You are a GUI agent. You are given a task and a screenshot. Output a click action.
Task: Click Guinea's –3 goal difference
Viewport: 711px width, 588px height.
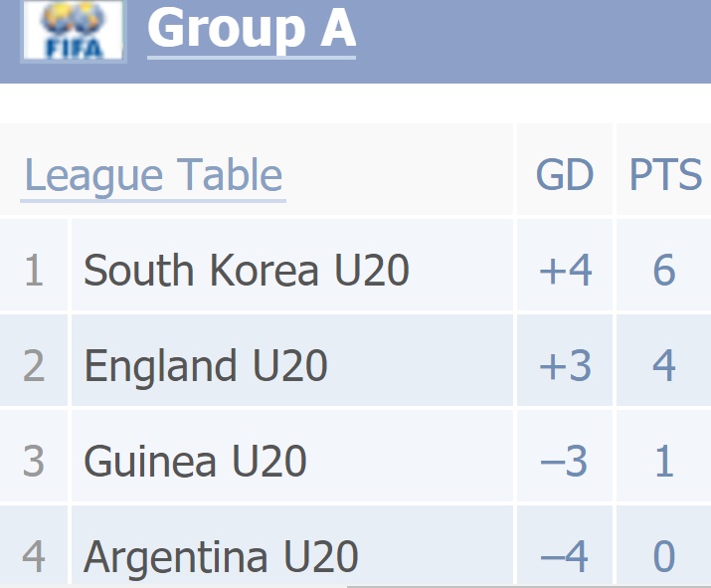(x=565, y=461)
